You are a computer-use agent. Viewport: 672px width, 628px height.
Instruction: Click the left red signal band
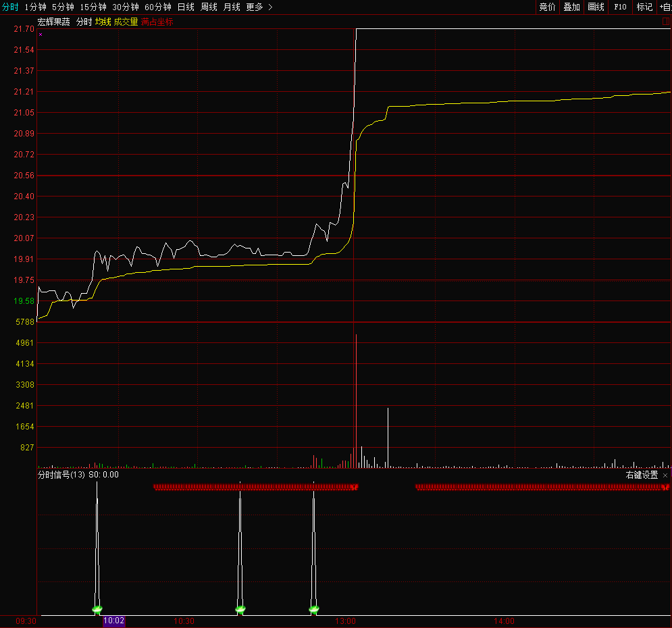point(255,487)
